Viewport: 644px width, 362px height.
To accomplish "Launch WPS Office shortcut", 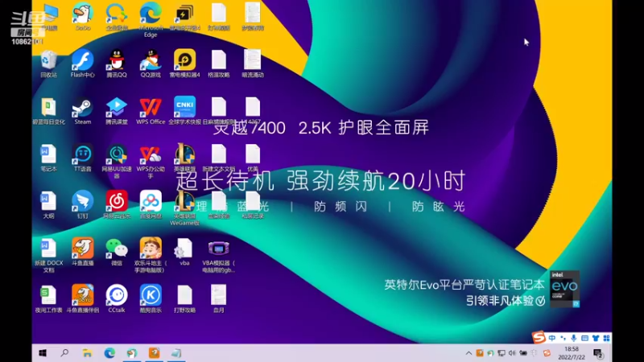I will (x=151, y=111).
